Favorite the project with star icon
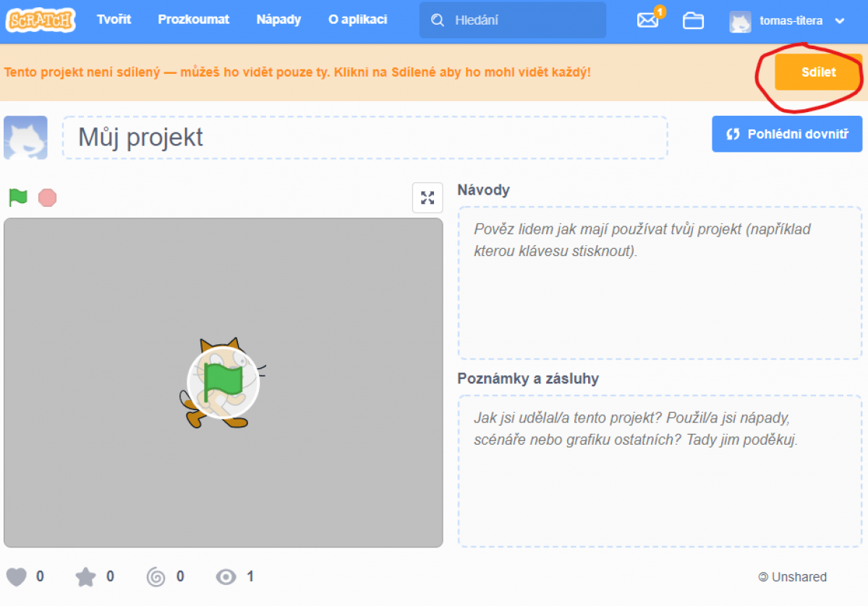868x606 pixels. 86,576
